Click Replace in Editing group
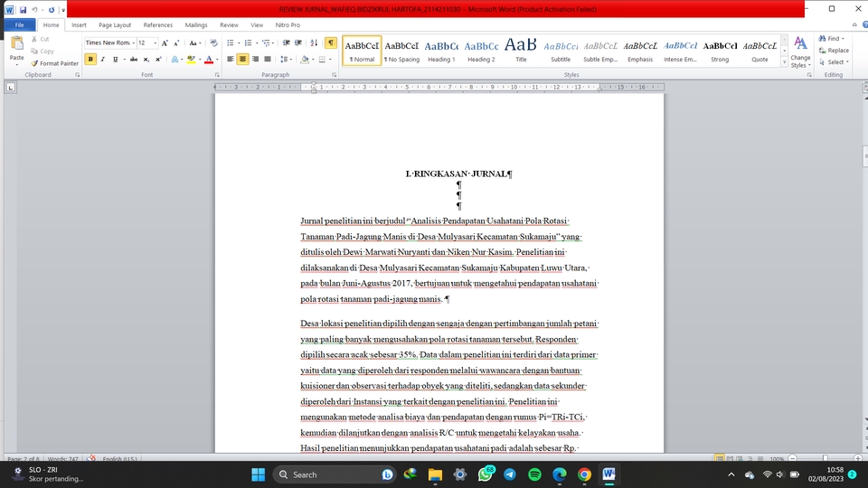Screen dimensions: 868x488 (834, 51)
